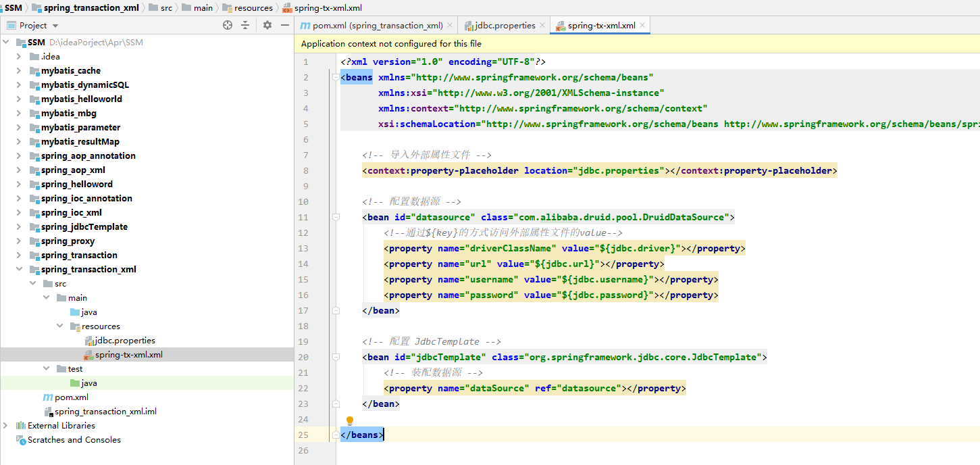Collapse the spring_transaction_xml module
The height and width of the screenshot is (465, 980).
click(20, 270)
